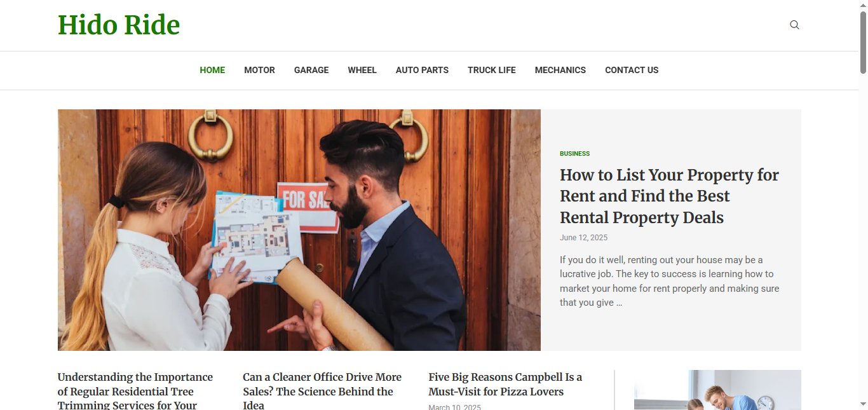
Task: Click the vertical page scrollbar
Action: 864,205
